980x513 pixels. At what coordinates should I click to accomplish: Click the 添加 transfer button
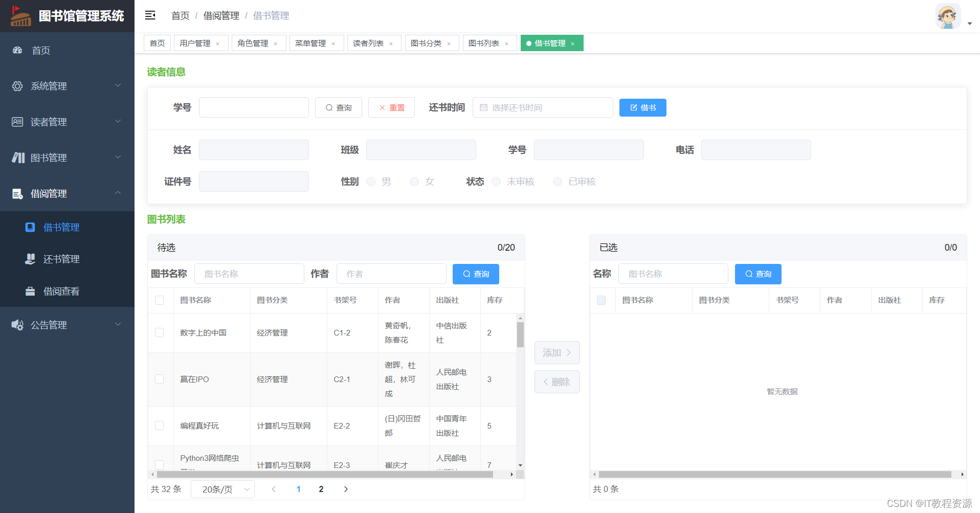557,352
